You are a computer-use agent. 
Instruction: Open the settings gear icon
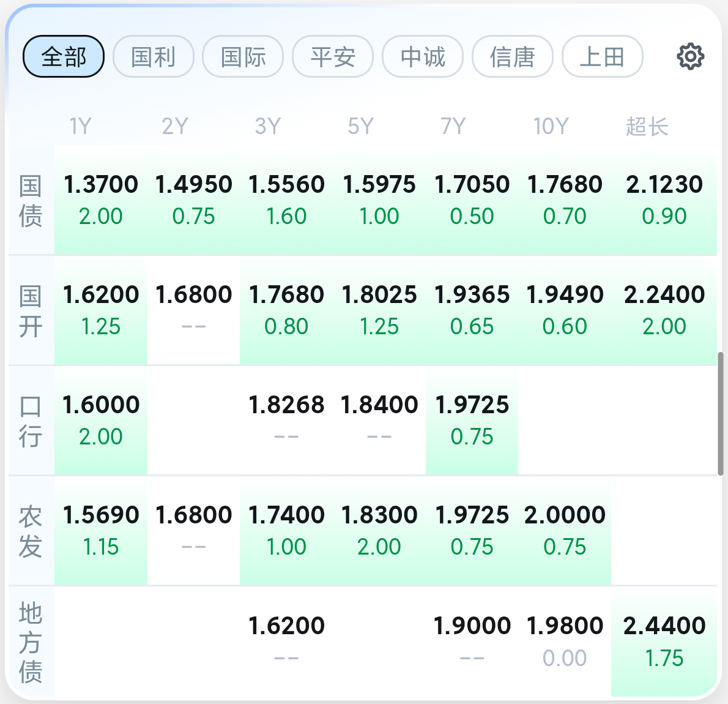pyautogui.click(x=690, y=57)
